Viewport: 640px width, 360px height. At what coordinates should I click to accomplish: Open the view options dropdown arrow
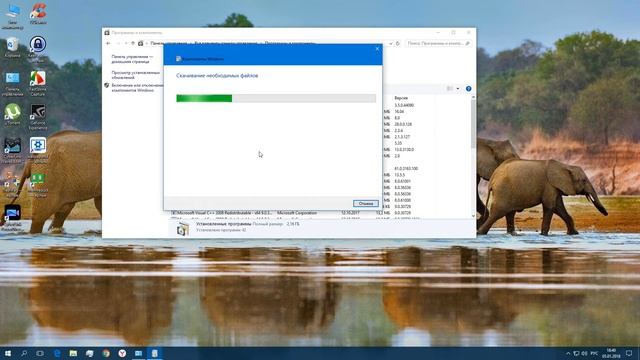(458, 89)
